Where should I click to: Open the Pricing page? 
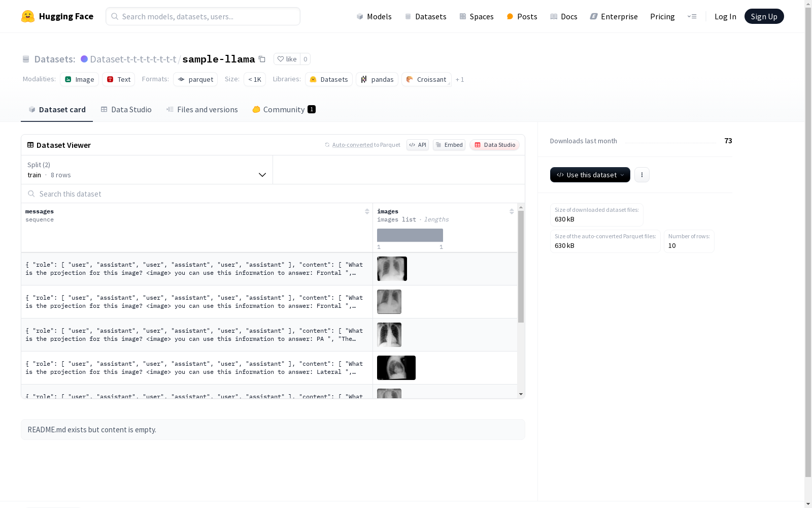click(x=662, y=16)
